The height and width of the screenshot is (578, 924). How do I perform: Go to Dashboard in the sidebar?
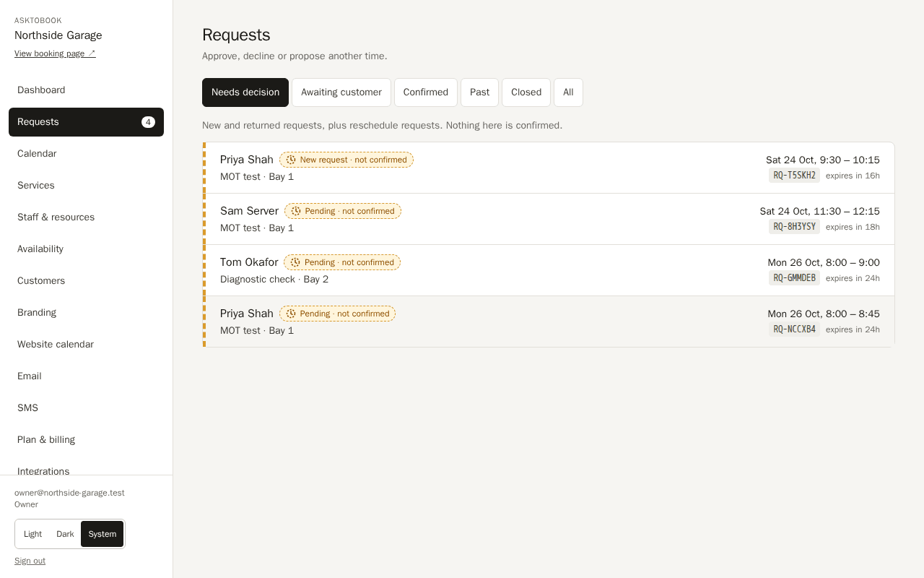pyautogui.click(x=86, y=90)
